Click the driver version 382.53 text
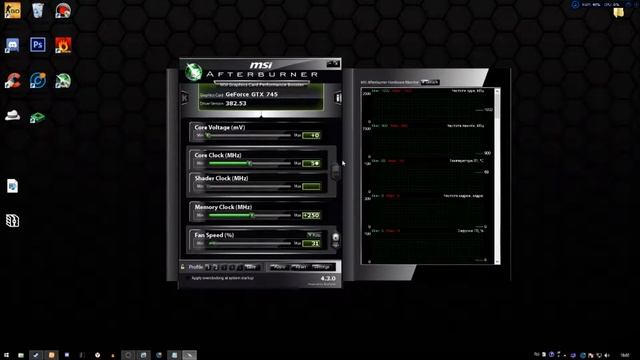 (x=236, y=103)
